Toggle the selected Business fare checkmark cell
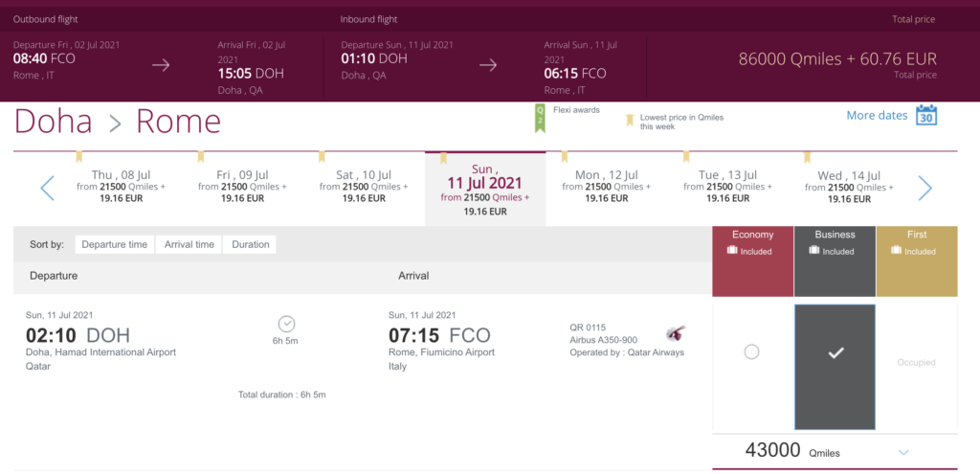980x474 pixels. (835, 367)
